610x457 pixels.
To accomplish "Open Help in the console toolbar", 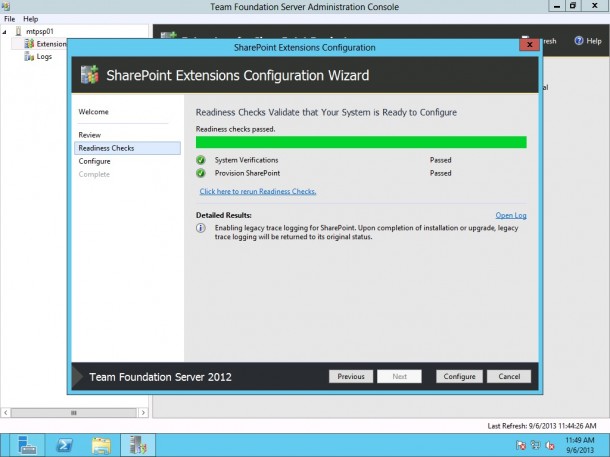I will (x=588, y=41).
